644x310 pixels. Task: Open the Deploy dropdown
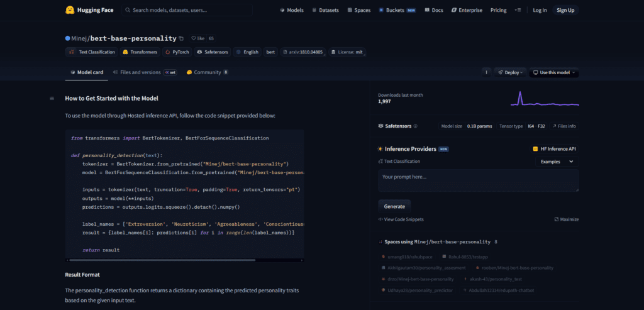click(x=511, y=72)
